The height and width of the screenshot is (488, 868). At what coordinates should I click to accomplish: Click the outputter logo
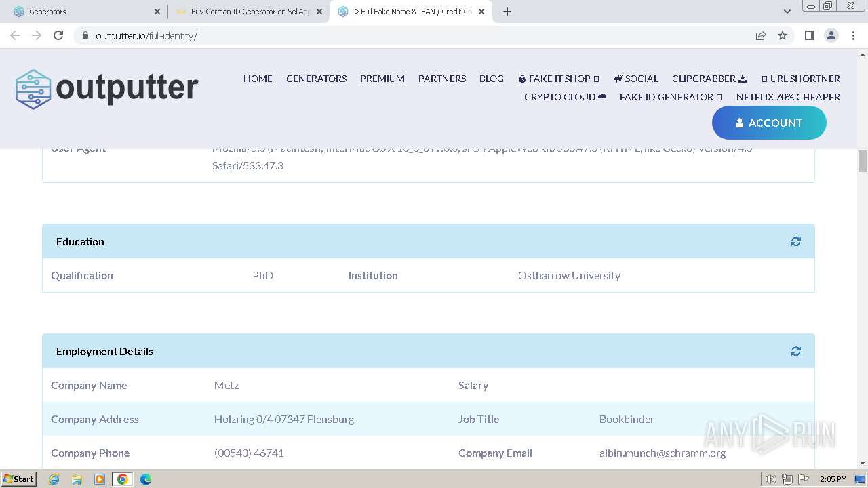point(106,89)
